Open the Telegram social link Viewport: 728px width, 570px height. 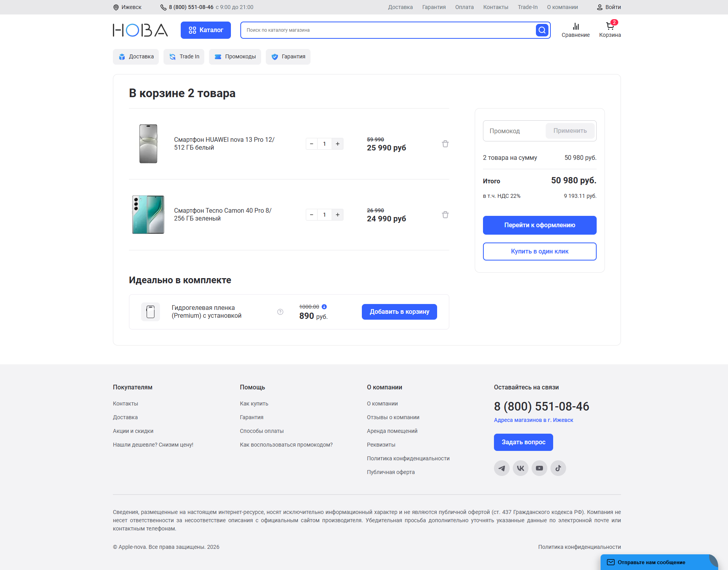(x=502, y=468)
